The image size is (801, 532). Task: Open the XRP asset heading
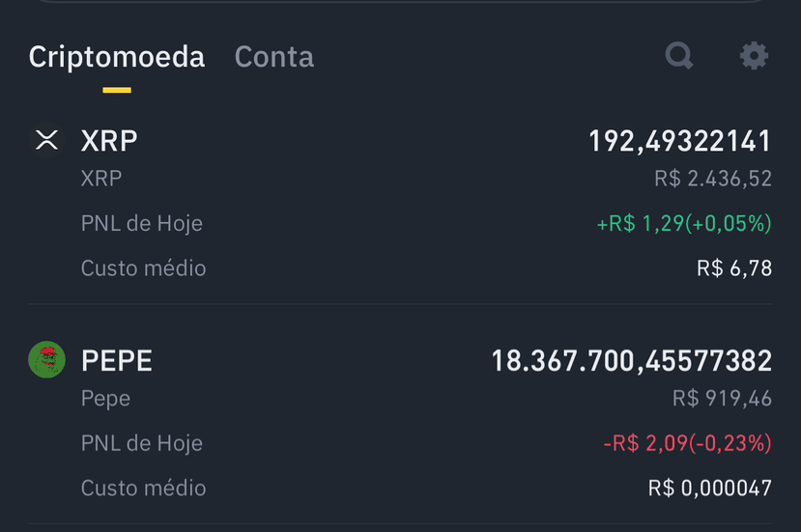click(109, 140)
